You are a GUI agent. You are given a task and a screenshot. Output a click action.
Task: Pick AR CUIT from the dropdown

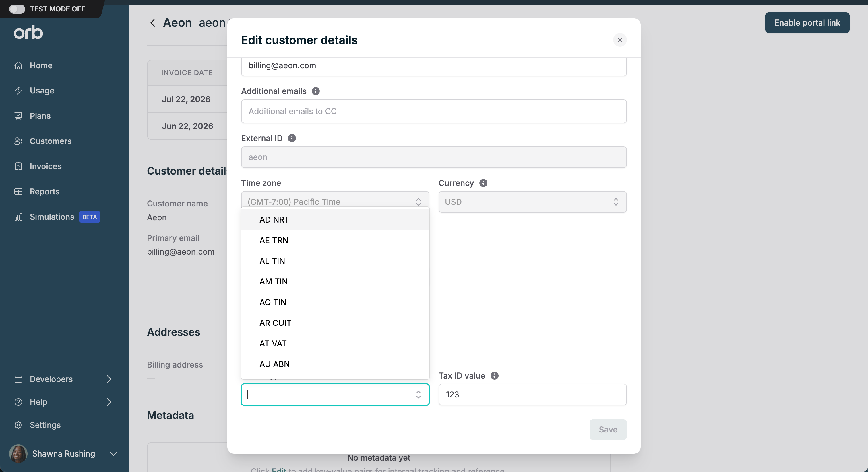click(x=335, y=323)
